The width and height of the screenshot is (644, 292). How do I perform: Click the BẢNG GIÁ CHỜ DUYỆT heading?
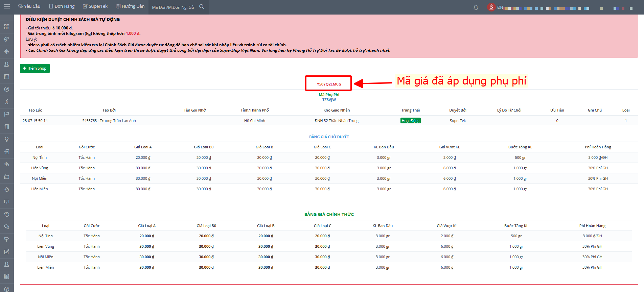click(329, 137)
